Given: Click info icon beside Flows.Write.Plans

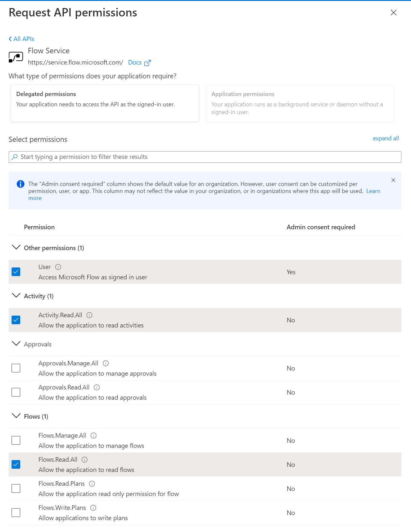Looking at the screenshot, I should (93, 508).
